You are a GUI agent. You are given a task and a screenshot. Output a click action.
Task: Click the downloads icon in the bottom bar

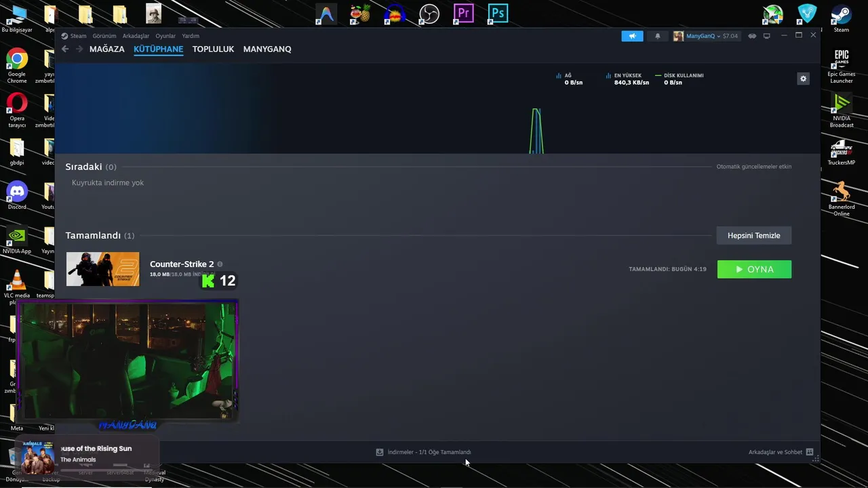[x=380, y=452]
